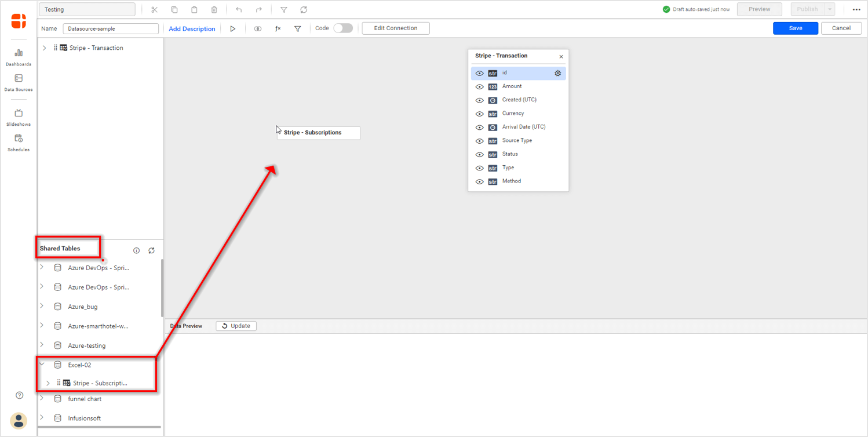Click the join/blend icon next to run

click(x=257, y=28)
